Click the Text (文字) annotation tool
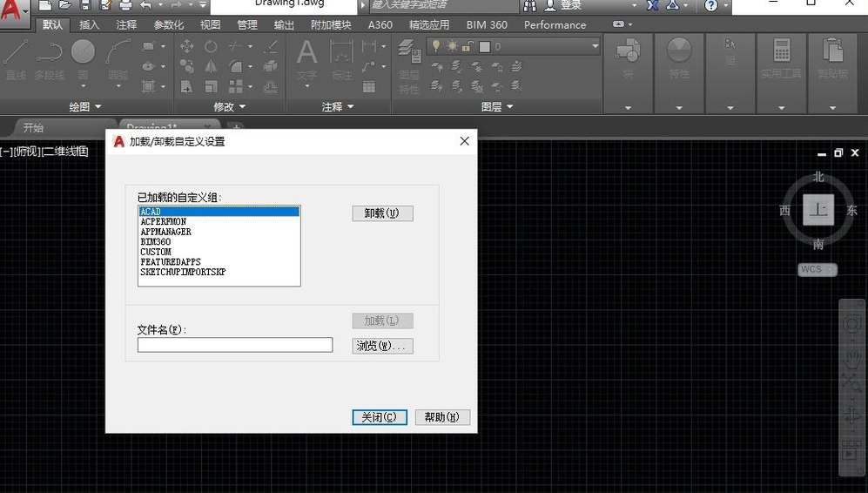The width and height of the screenshot is (868, 493). pyautogui.click(x=306, y=60)
